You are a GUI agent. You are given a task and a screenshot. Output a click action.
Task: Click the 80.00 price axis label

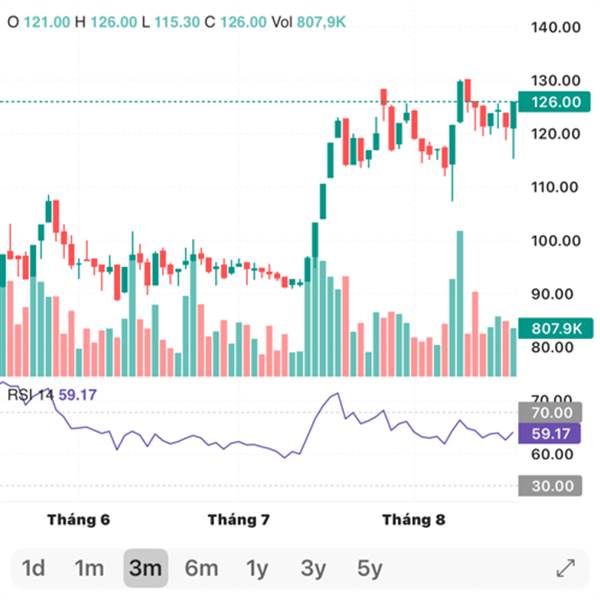coord(552,347)
